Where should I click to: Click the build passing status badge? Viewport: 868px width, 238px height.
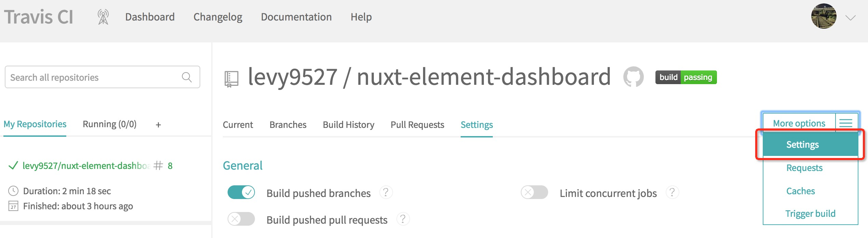[686, 77]
